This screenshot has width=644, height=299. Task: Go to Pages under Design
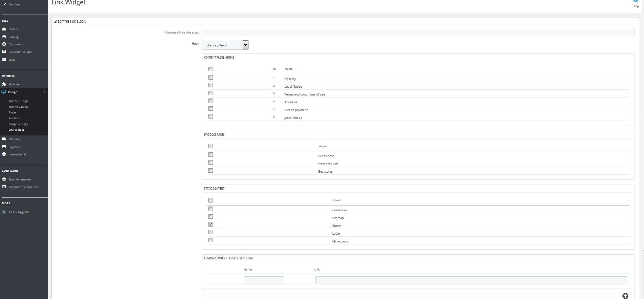[x=13, y=112]
